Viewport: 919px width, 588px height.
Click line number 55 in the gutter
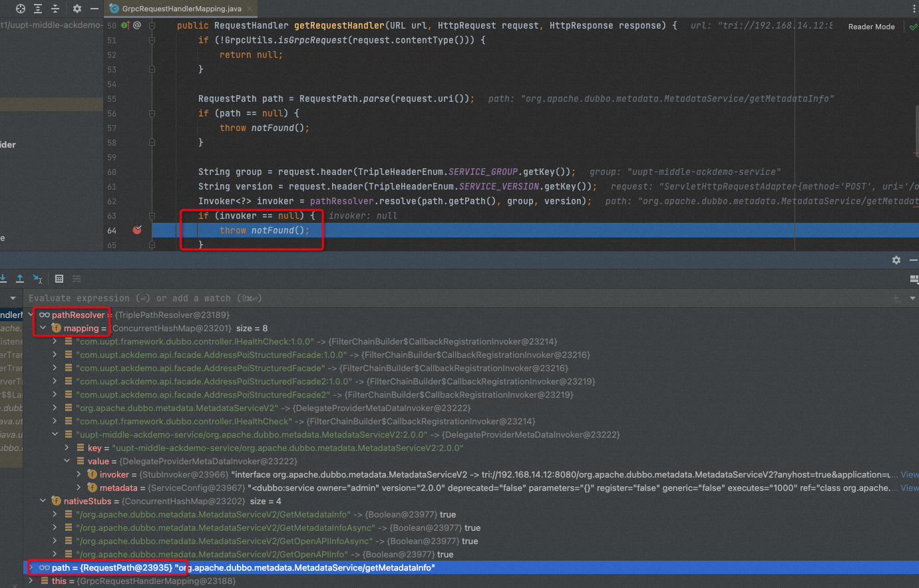click(111, 98)
